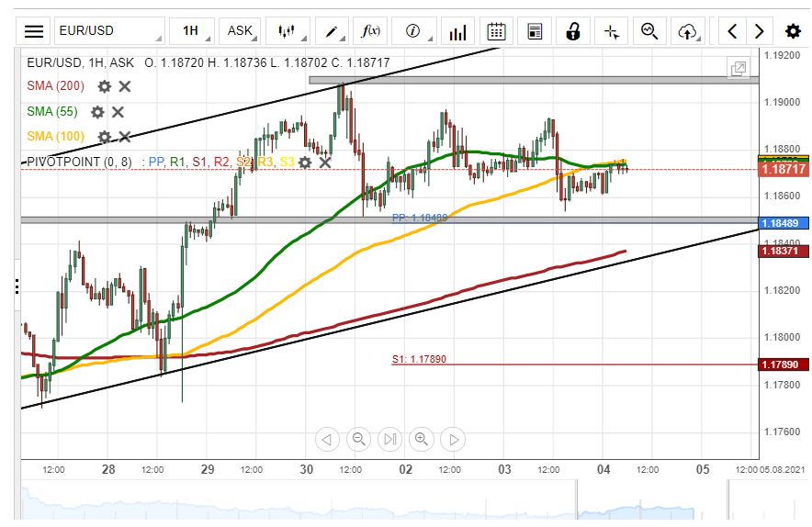Open the ASK price side dropdown
Viewport: 812px width, 527px height.
[x=240, y=31]
